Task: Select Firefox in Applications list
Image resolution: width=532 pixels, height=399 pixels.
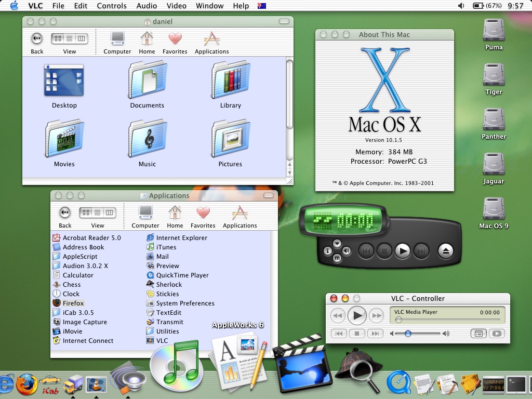Action: 68,303
